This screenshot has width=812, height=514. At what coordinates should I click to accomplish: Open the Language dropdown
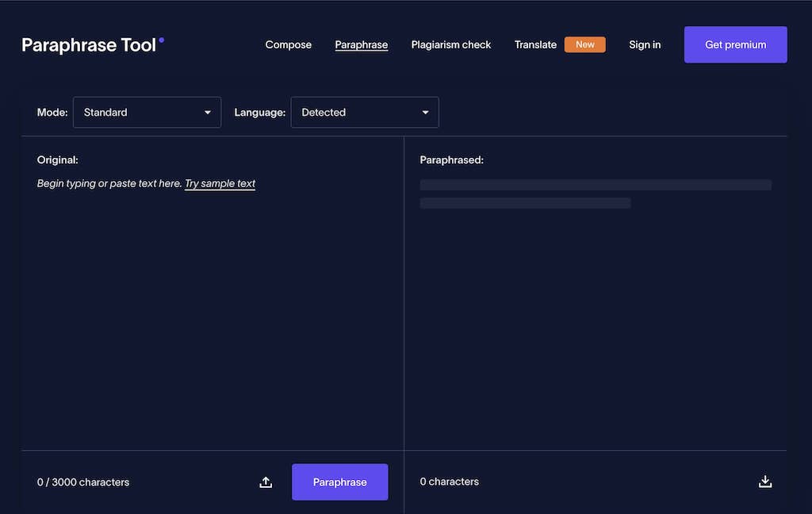pyautogui.click(x=365, y=112)
